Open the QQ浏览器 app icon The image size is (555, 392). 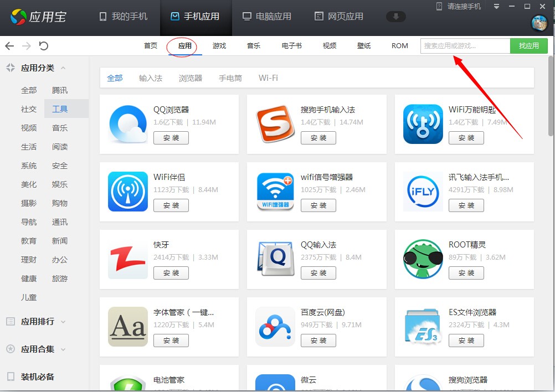(128, 124)
